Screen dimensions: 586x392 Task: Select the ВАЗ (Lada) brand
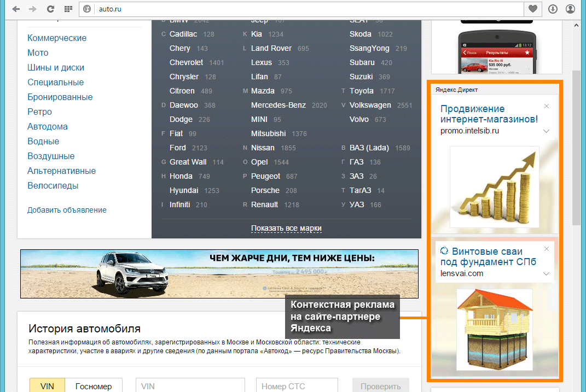369,148
